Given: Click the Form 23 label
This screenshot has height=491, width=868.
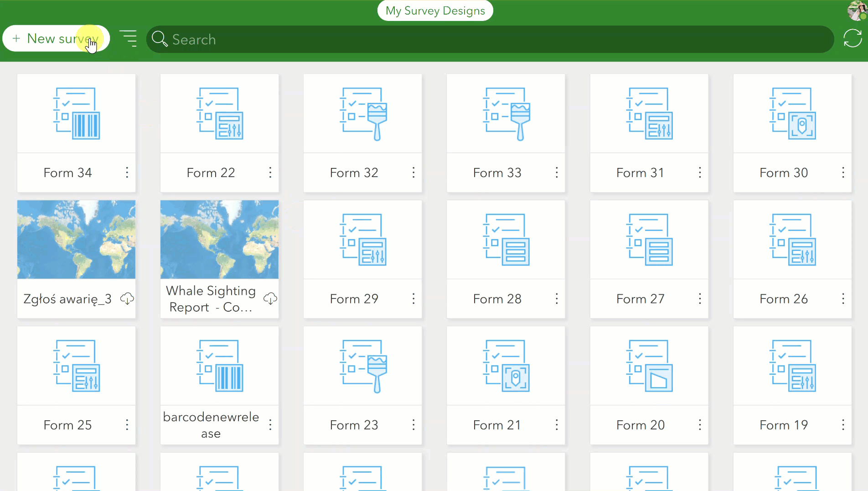Looking at the screenshot, I should click(x=354, y=425).
